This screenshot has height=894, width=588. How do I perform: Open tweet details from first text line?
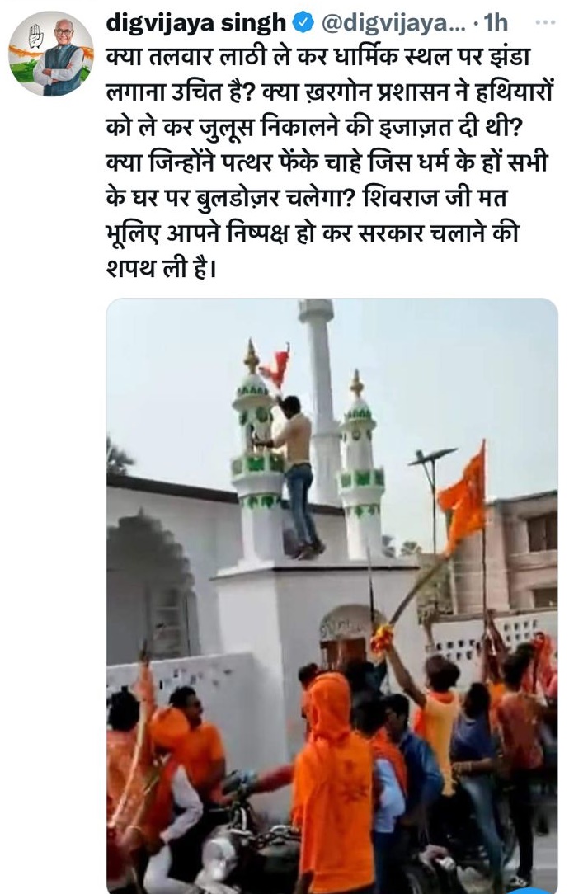[x=319, y=57]
